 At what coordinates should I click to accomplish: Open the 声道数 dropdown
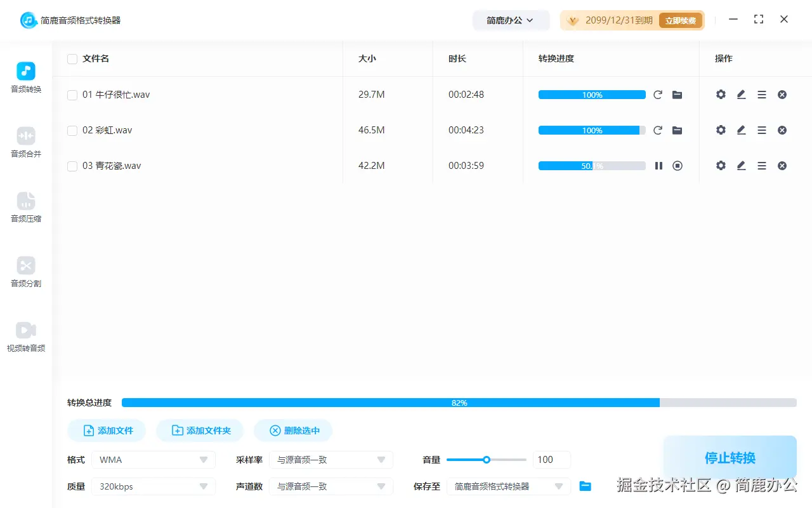click(x=331, y=486)
